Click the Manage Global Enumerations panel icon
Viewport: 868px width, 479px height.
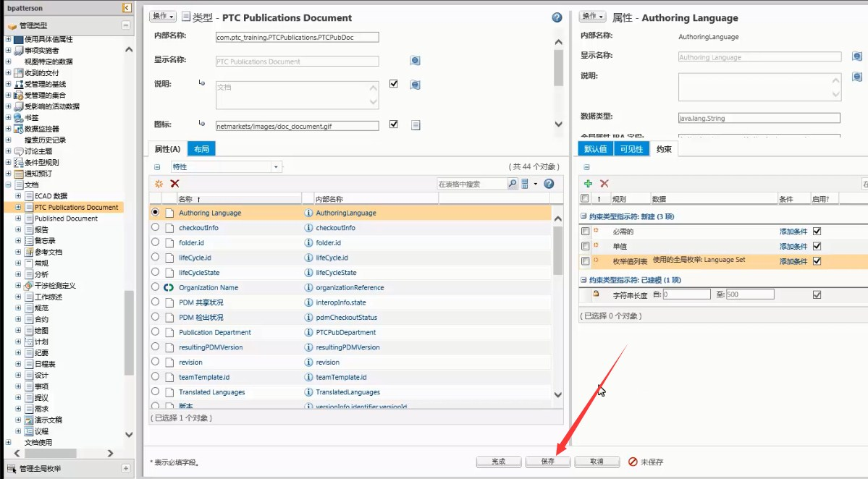(11, 468)
